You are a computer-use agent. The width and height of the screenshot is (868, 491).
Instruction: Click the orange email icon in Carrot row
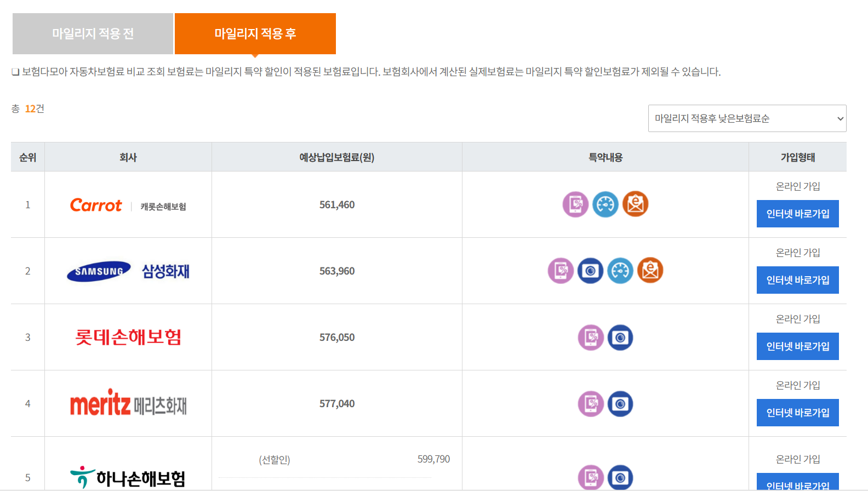click(x=635, y=204)
